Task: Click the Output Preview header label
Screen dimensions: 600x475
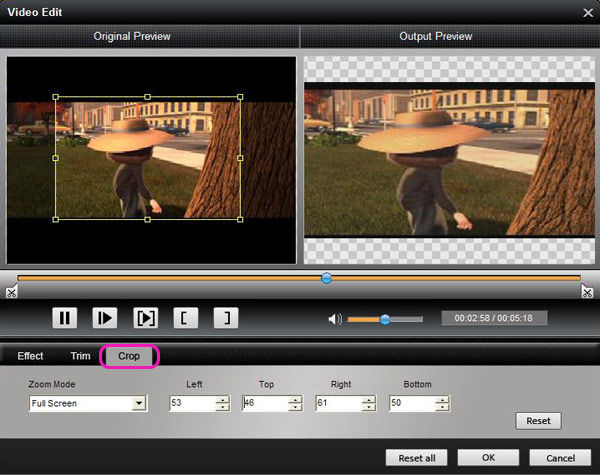Action: (x=435, y=36)
